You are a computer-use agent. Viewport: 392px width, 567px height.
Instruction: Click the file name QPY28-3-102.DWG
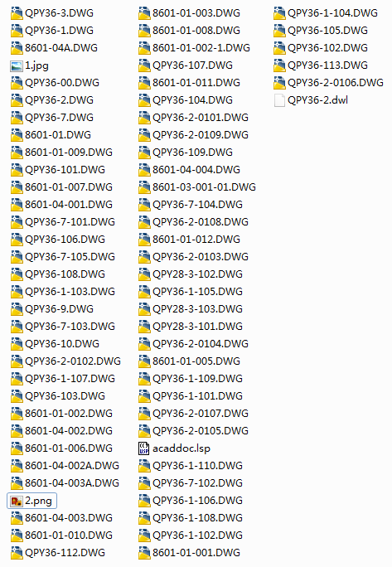197,274
